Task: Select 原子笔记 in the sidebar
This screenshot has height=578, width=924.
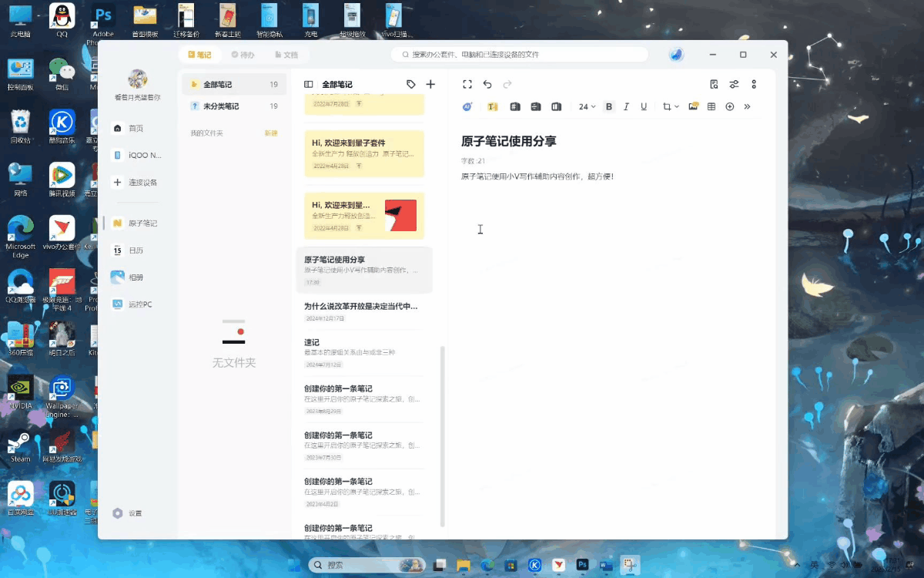Action: tap(136, 223)
